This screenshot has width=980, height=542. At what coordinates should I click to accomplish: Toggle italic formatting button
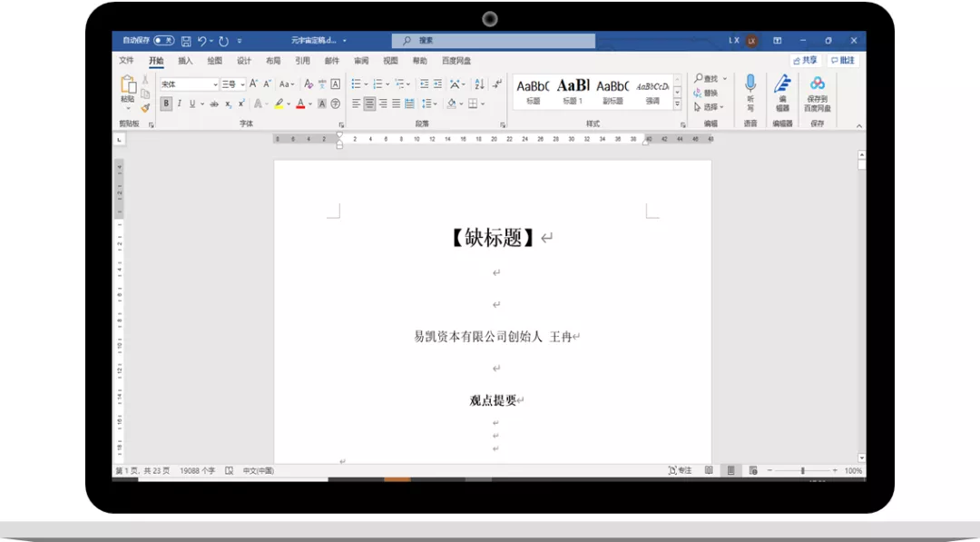pyautogui.click(x=180, y=103)
